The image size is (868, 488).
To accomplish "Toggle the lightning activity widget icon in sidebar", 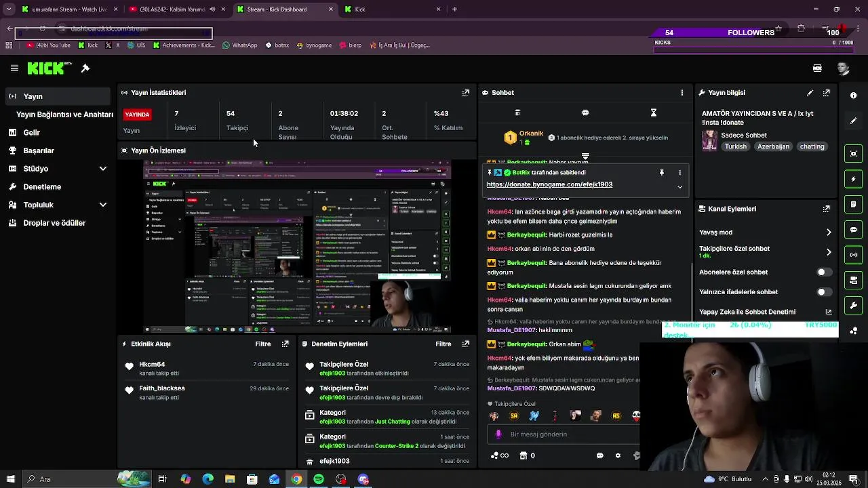I will click(x=854, y=179).
